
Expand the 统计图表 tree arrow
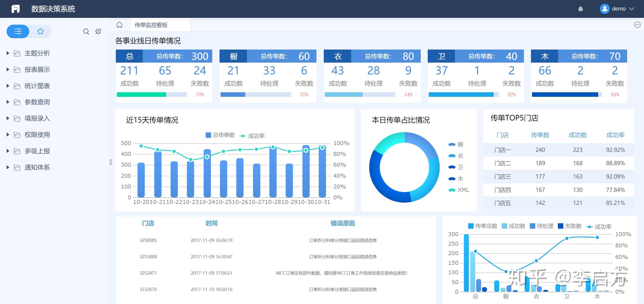[8, 86]
